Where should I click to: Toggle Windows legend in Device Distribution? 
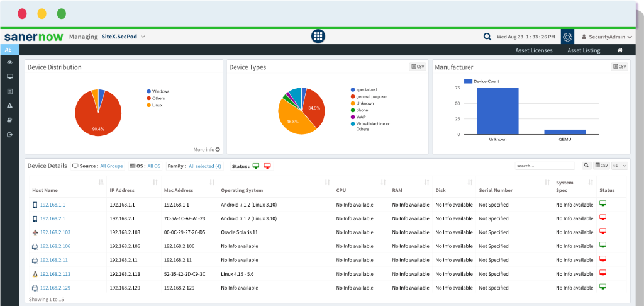[158, 91]
